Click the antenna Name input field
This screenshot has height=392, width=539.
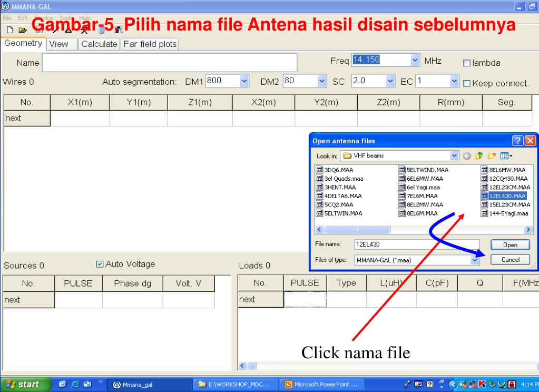pyautogui.click(x=170, y=63)
